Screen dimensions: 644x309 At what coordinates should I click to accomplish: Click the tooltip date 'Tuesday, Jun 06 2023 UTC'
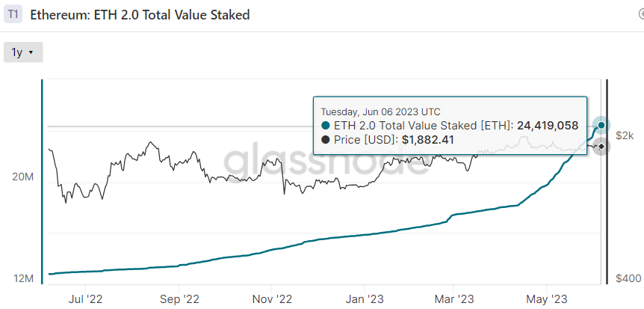click(x=381, y=111)
